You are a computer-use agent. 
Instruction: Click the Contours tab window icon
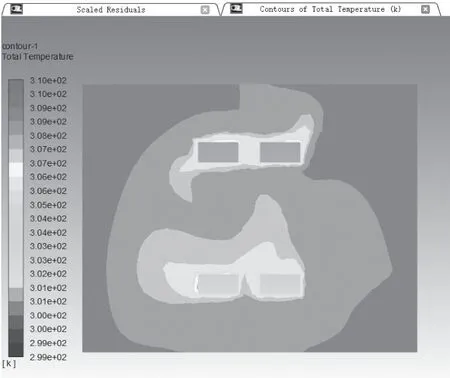(x=236, y=8)
